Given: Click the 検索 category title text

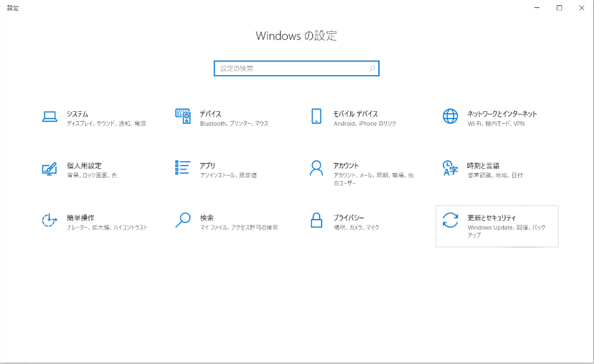Looking at the screenshot, I should [x=207, y=218].
